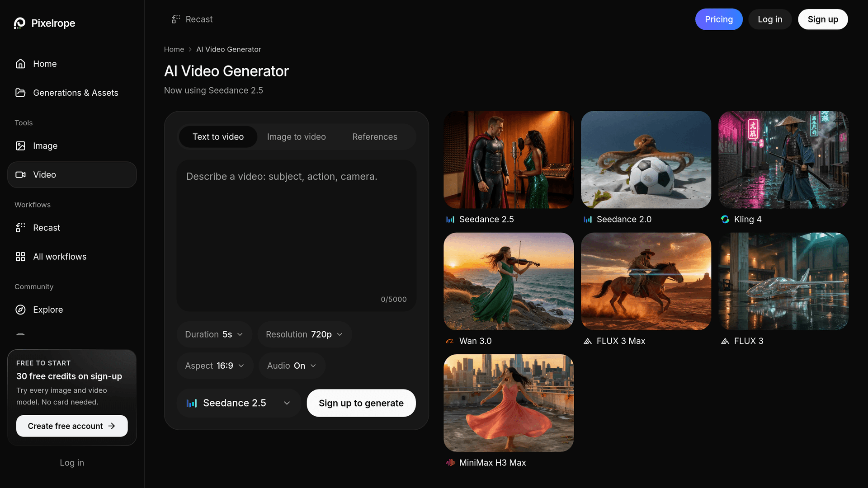Click the MiniMax H3 Max waveform icon
Screen dimensions: 868x488
pyautogui.click(x=450, y=462)
